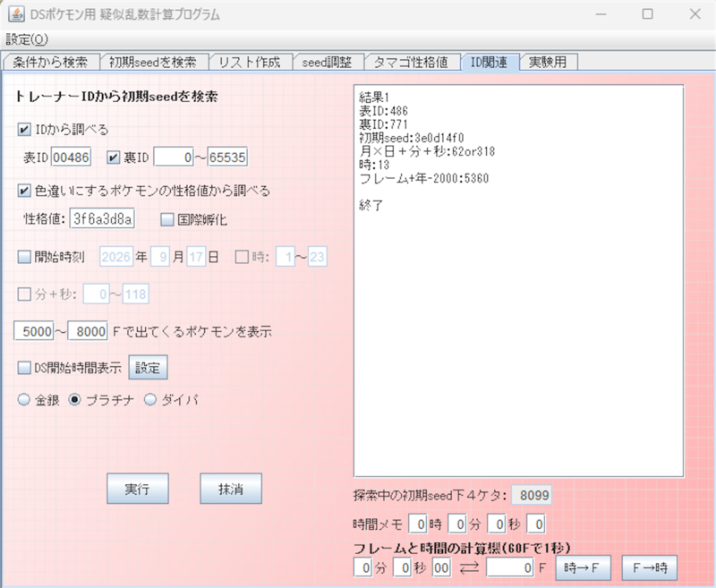Click the ⇄ arrows icon in frame calculator
Screen dimensions: 716x588
coord(469,568)
